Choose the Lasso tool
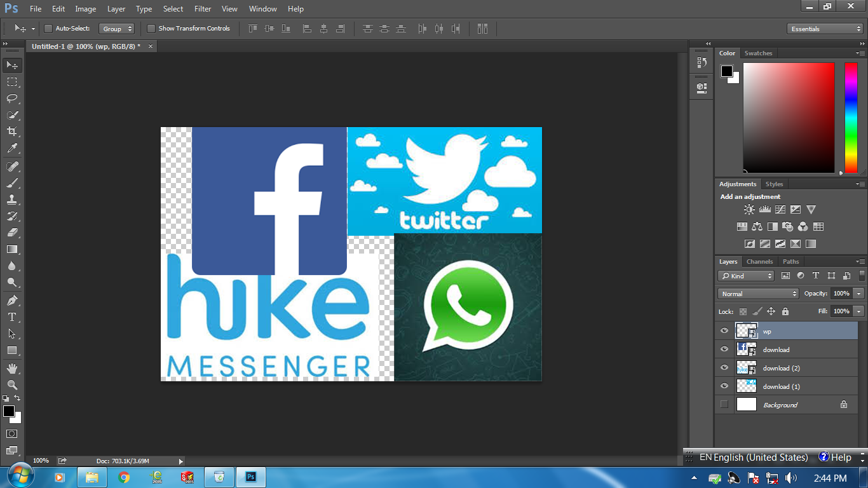Viewport: 868px width, 488px height. click(x=12, y=98)
